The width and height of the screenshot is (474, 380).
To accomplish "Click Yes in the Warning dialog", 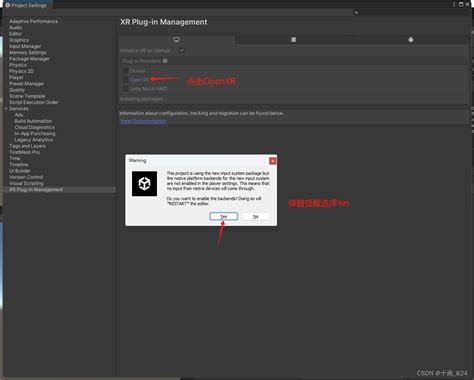I will 224,216.
